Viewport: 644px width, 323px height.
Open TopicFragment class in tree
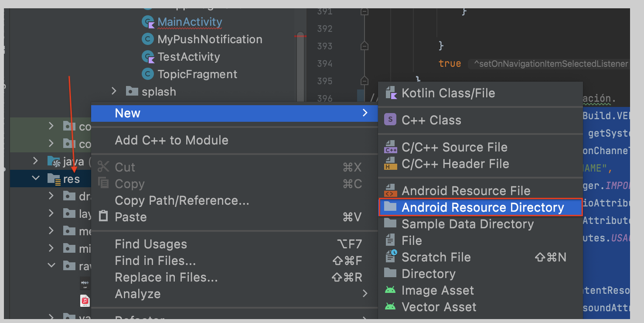pos(198,74)
